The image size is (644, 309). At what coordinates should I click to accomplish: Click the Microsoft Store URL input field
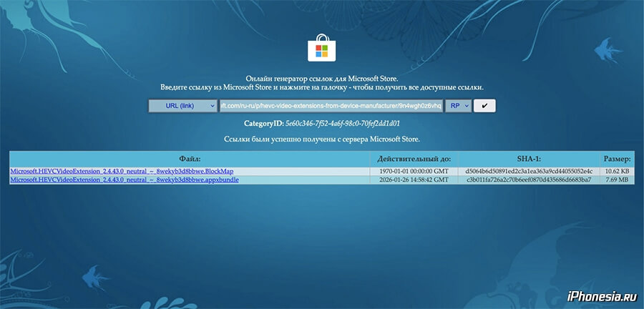tap(331, 106)
